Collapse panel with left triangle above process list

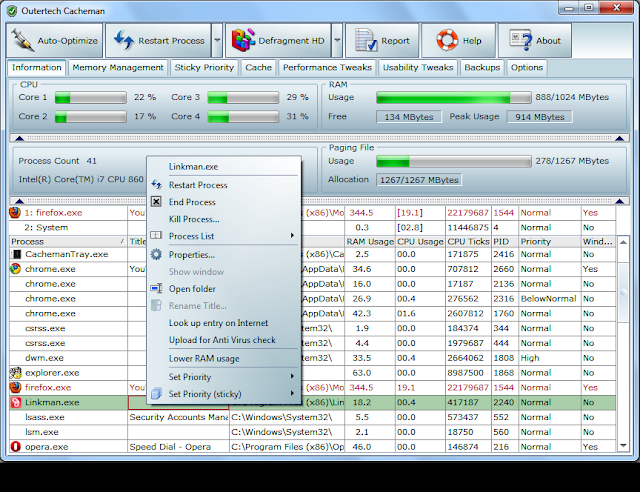pos(19,200)
